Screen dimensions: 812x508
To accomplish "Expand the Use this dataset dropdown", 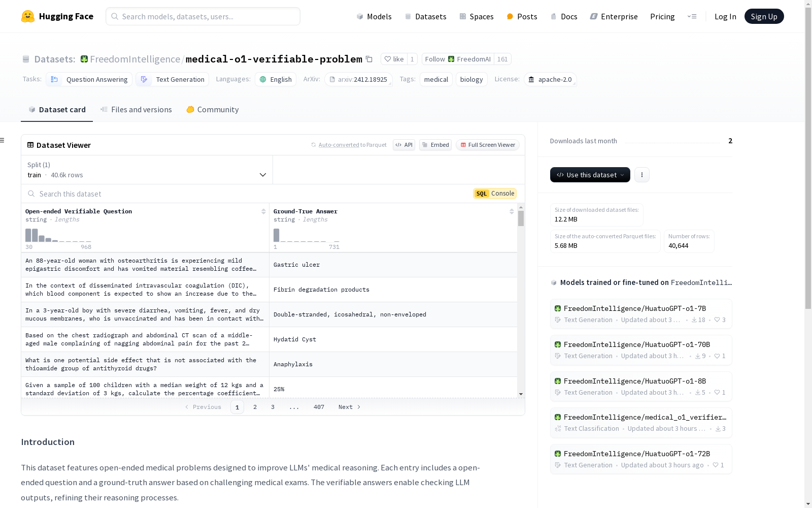I will [x=590, y=175].
